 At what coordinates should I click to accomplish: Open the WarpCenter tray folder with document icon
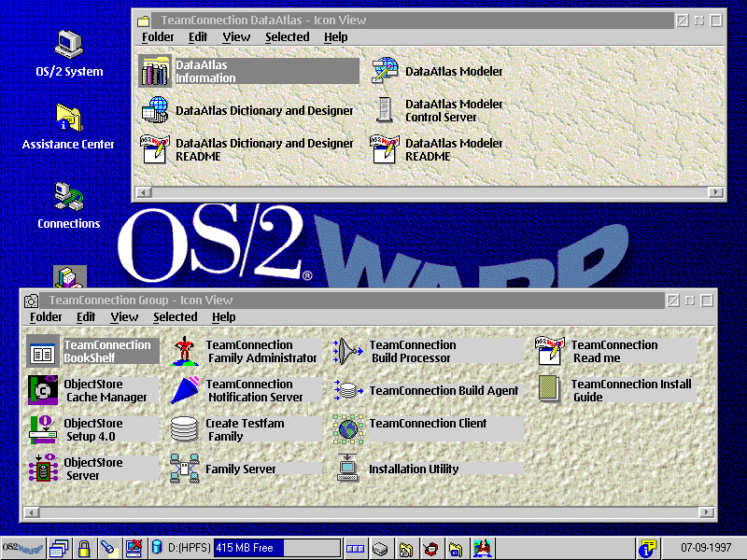click(x=405, y=549)
